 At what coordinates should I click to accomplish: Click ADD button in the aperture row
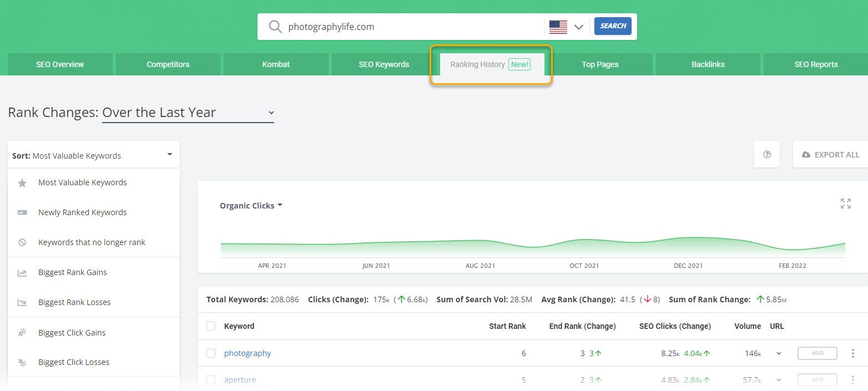817,380
